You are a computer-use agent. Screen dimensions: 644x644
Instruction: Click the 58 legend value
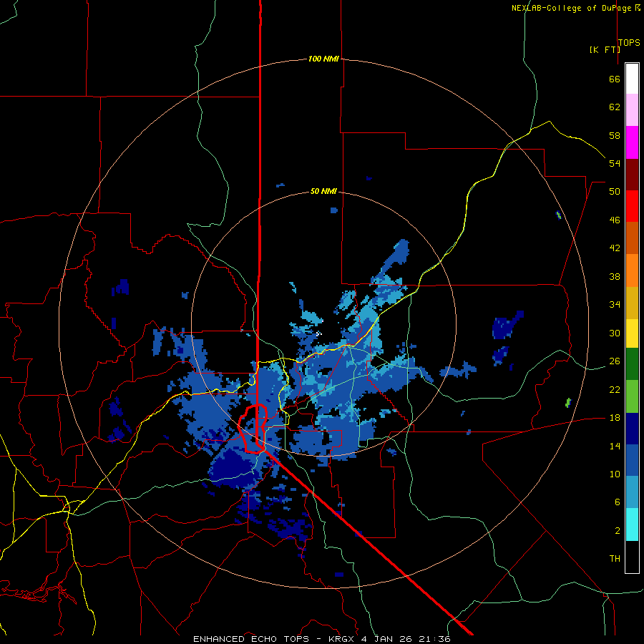[615, 135]
